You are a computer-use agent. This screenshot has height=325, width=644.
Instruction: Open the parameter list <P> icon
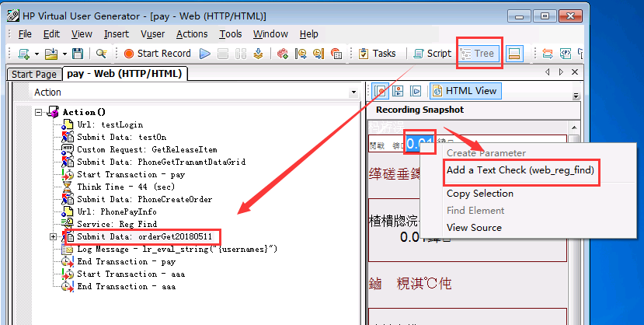[x=566, y=54]
